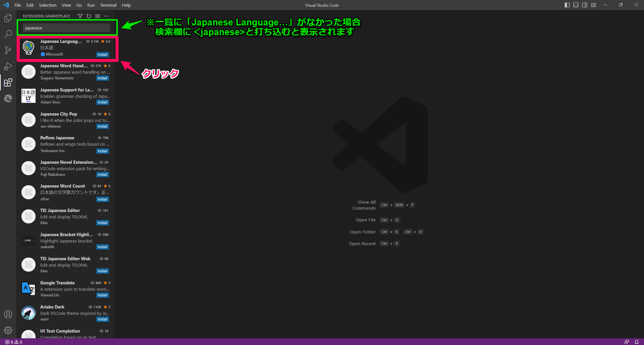Viewport: 644px width, 345px height.
Task: Click the refresh extensions icon
Action: 89,16
